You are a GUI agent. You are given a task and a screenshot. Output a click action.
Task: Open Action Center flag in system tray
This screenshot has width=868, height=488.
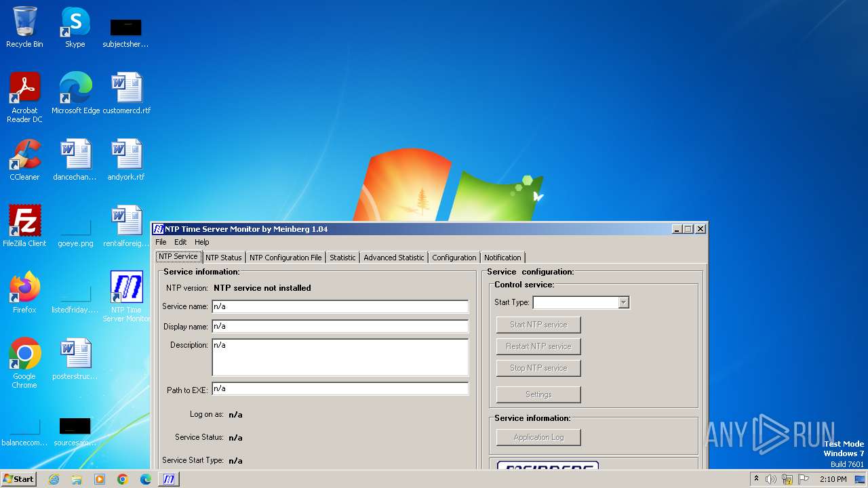(804, 479)
